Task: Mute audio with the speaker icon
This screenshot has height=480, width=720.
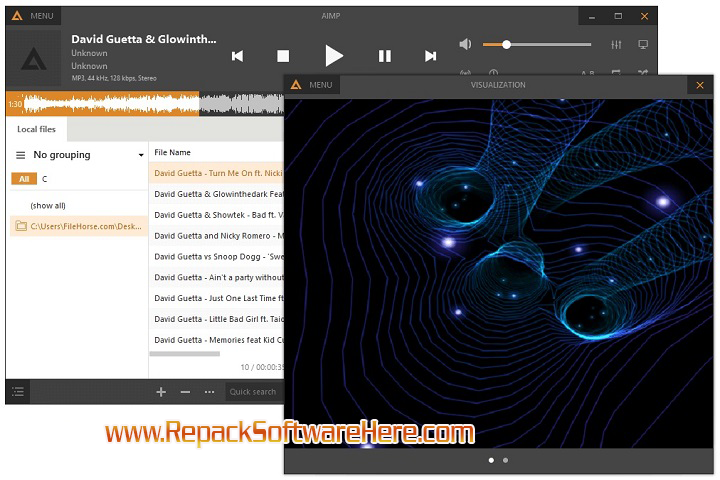Action: point(465,44)
